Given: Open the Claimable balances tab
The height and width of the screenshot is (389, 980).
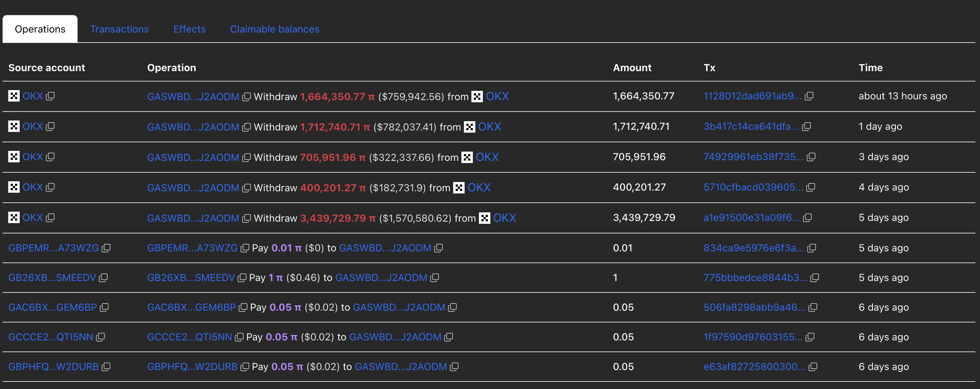Looking at the screenshot, I should click(274, 29).
